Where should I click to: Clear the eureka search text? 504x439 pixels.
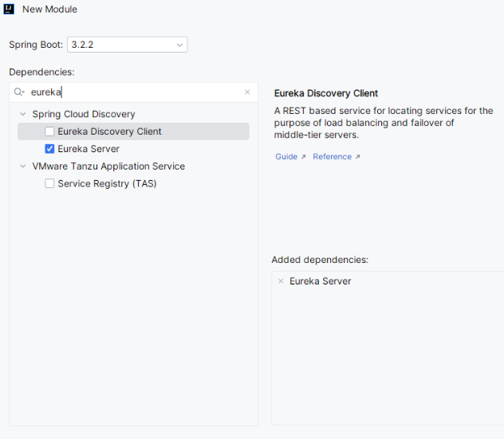247,92
